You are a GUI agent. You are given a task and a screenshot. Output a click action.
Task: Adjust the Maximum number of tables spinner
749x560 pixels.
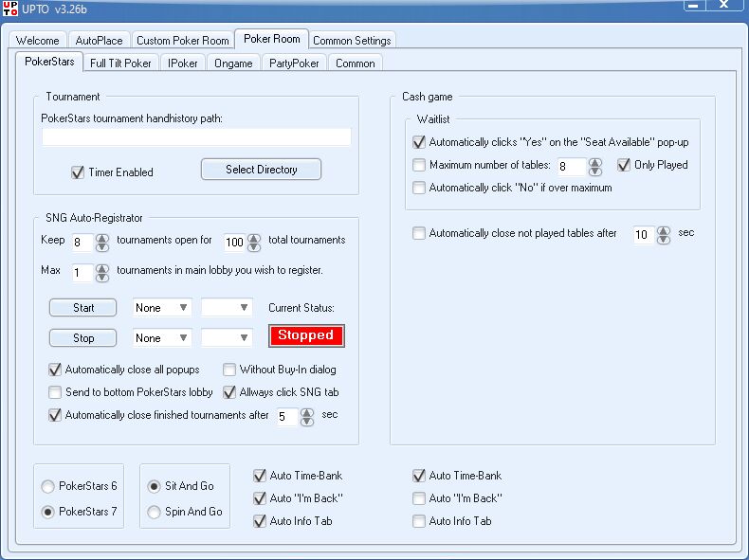point(595,167)
